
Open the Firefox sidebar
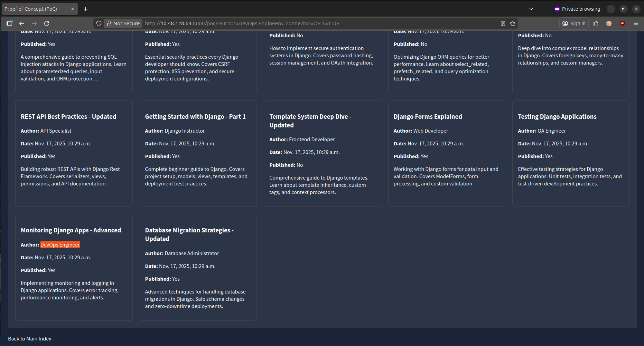9,23
